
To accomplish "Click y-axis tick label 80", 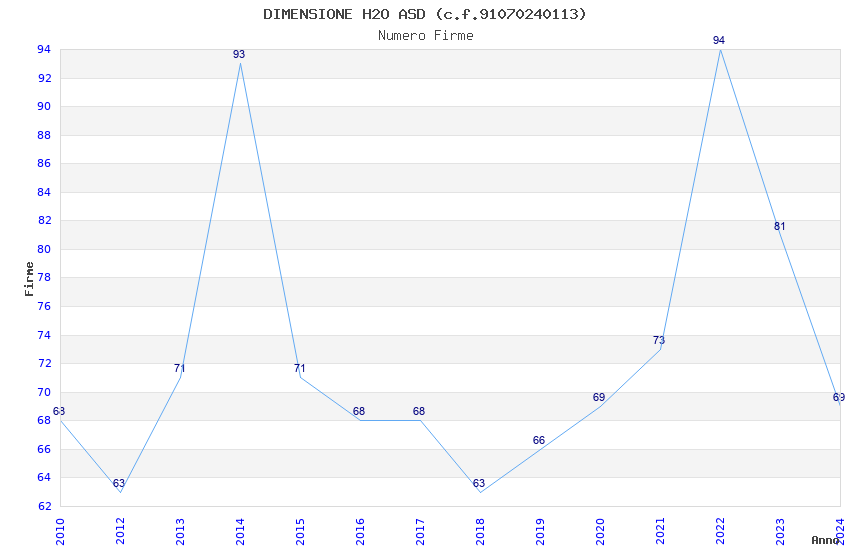I will [x=44, y=249].
